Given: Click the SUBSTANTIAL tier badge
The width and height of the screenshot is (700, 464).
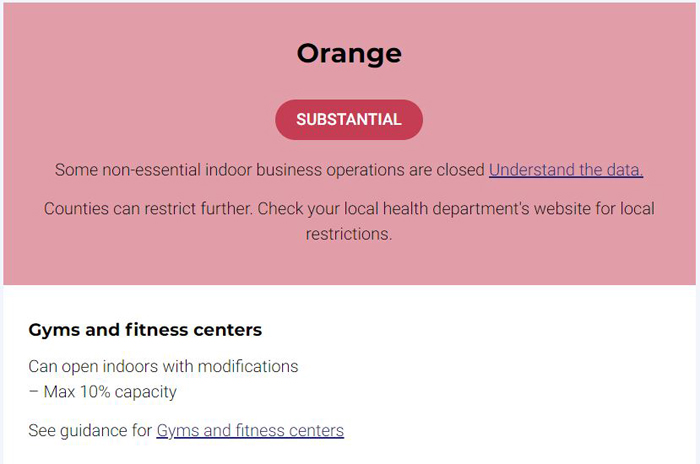Looking at the screenshot, I should coord(349,120).
